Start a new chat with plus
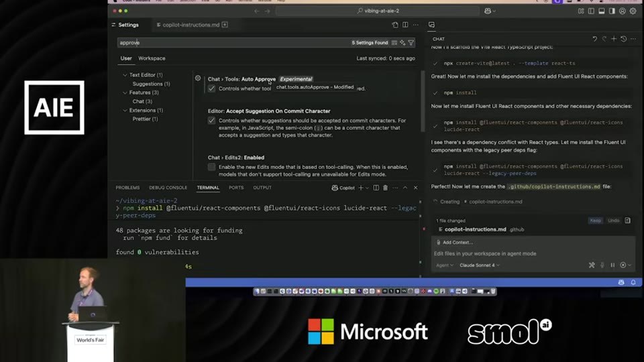644x362 pixels. pos(614,39)
